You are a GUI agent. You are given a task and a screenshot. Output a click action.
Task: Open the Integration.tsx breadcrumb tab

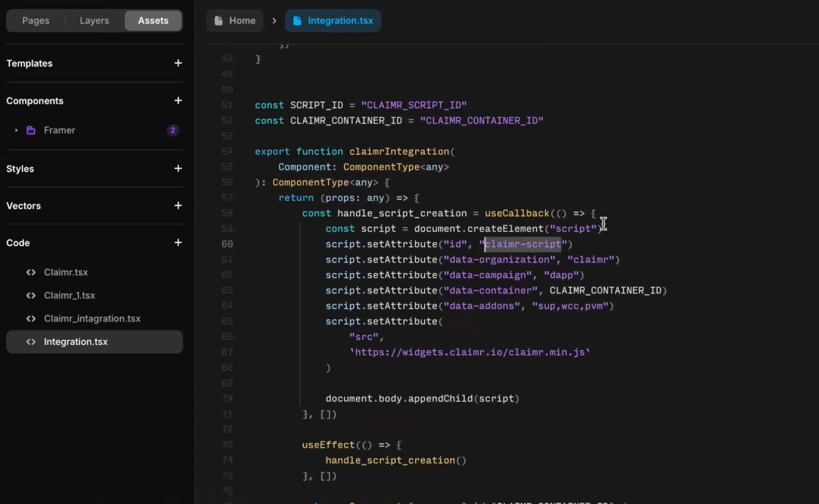coord(333,20)
